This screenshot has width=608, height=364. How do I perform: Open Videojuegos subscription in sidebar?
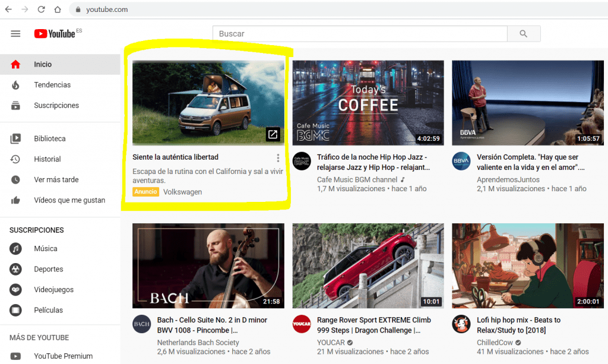click(x=60, y=290)
